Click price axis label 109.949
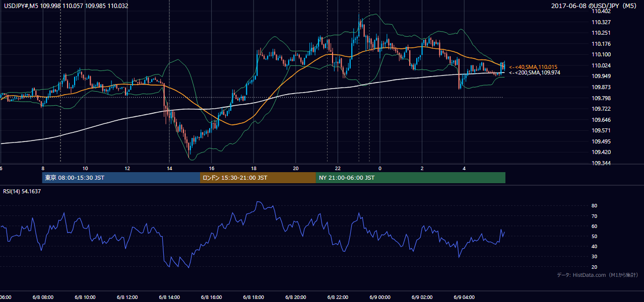The width and height of the screenshot is (644, 302). (602, 77)
